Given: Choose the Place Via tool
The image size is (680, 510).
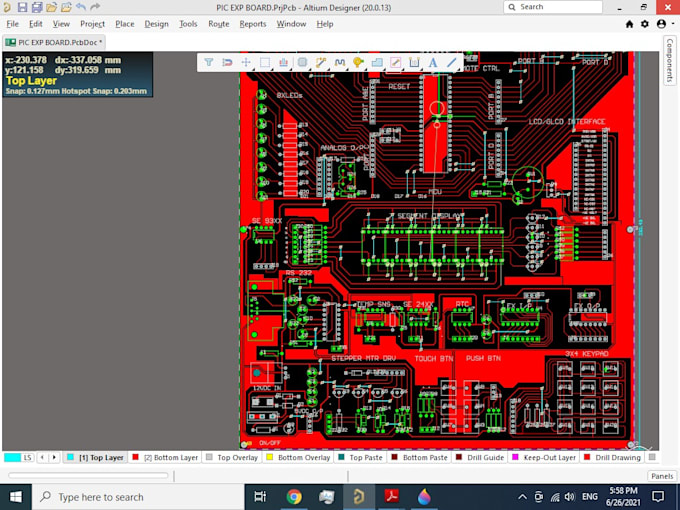Looking at the screenshot, I should [x=358, y=62].
